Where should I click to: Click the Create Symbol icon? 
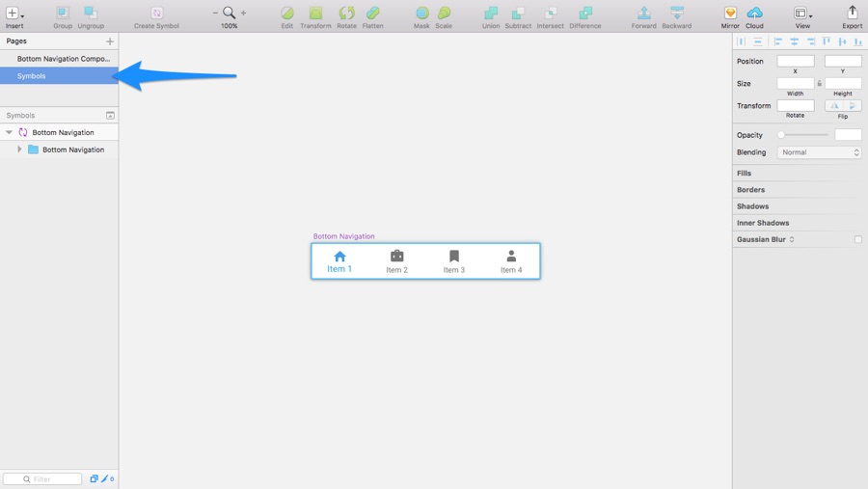tap(156, 13)
